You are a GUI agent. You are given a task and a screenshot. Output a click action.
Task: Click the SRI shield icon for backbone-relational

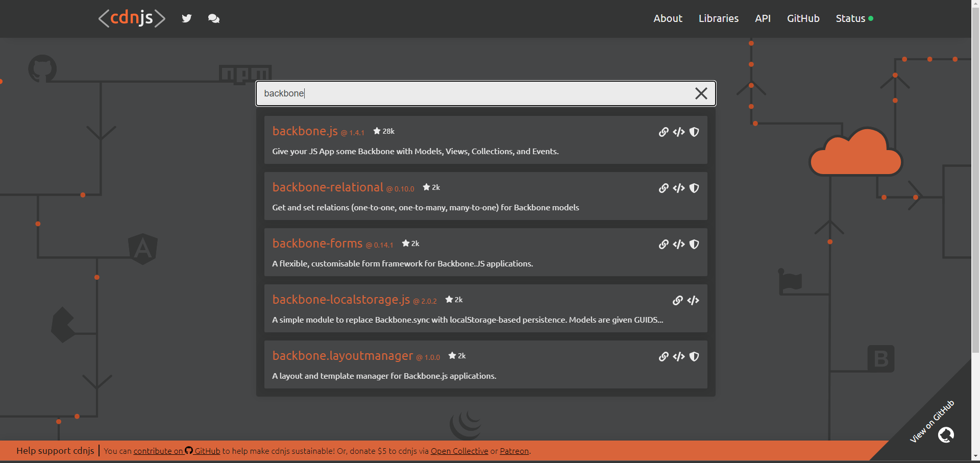click(694, 188)
